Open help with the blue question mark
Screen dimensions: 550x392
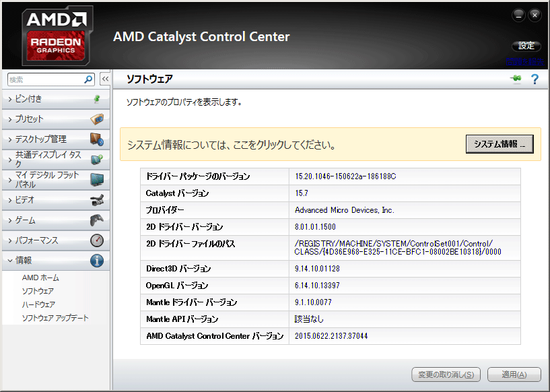coord(535,79)
